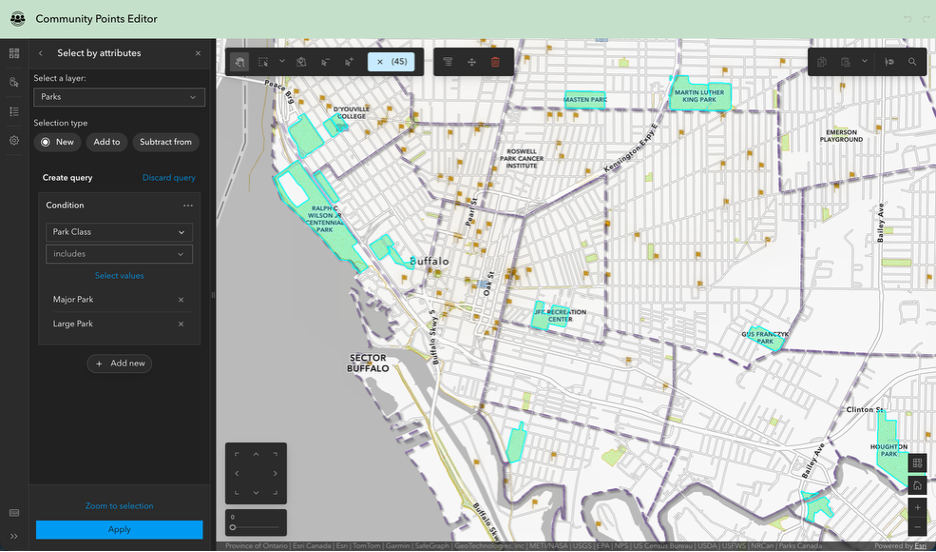Select the rectangle selection tool
936x552 pixels.
coord(263,62)
